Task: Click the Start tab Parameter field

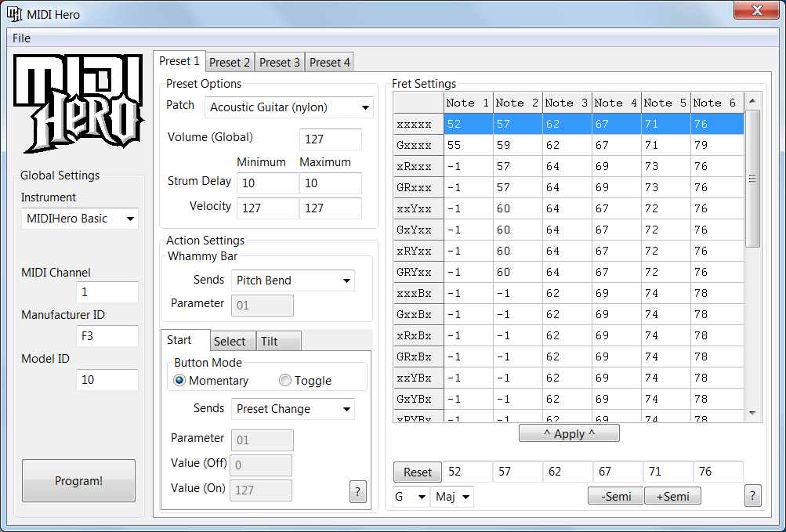Action: tap(263, 440)
